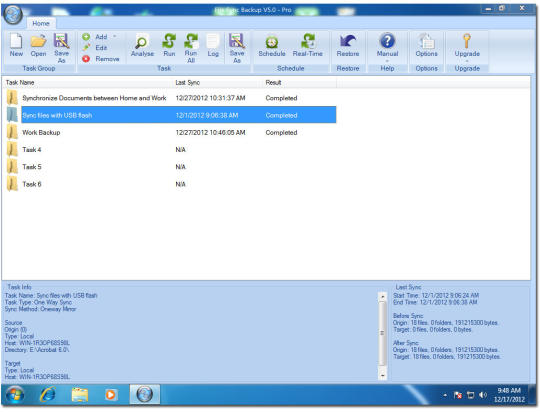Edit the selected task
This screenshot has width=540, height=412.
(95, 48)
